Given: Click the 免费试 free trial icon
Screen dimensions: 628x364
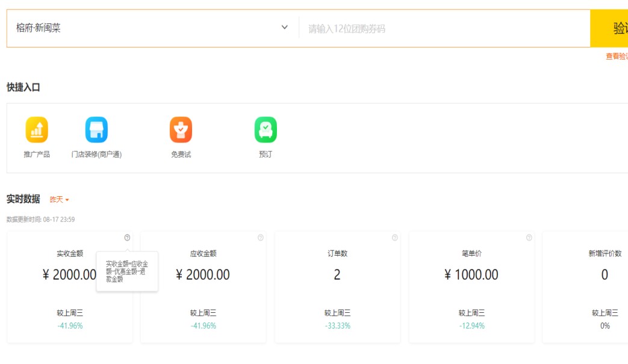Looking at the screenshot, I should pyautogui.click(x=181, y=130).
